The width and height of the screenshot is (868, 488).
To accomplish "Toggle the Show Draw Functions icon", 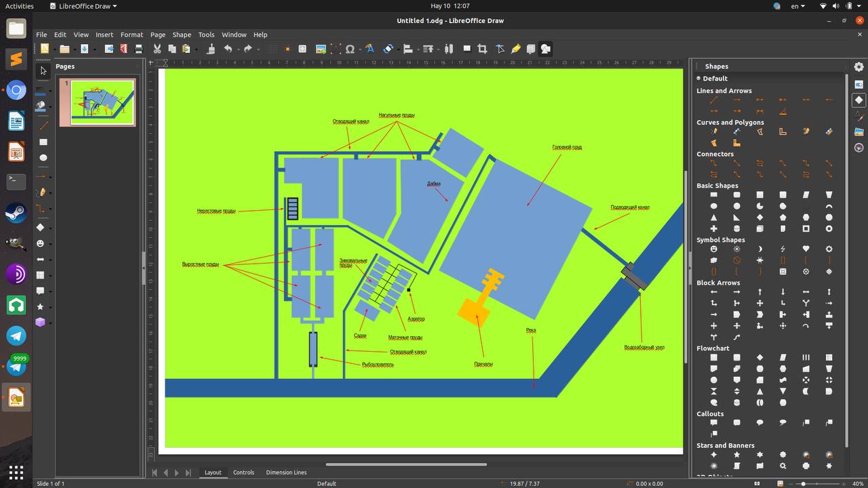I will [545, 49].
